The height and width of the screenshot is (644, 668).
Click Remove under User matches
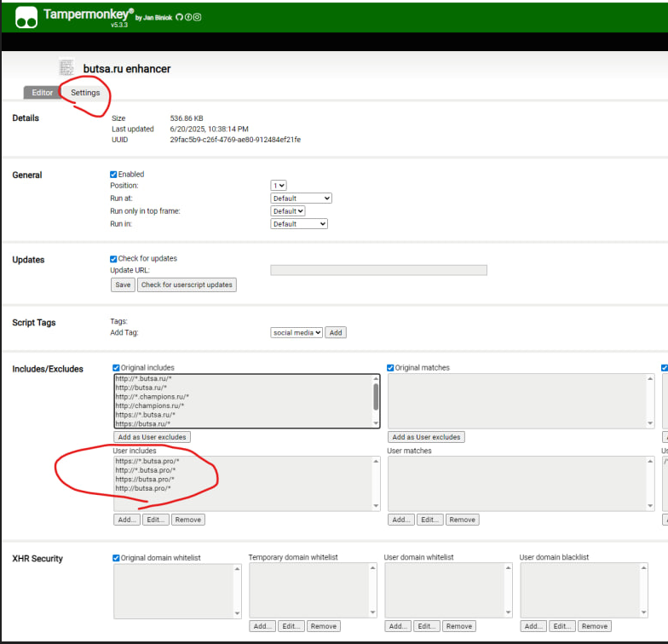tap(463, 520)
